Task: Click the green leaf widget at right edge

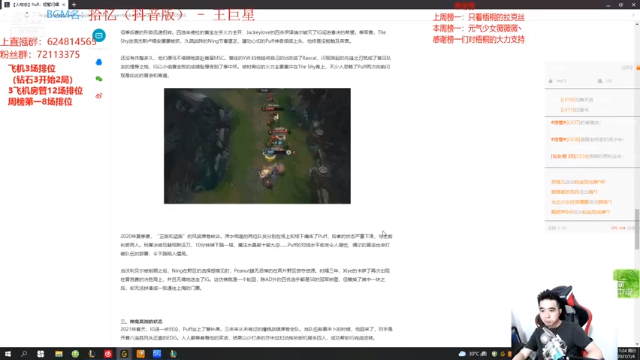Action: [x=626, y=283]
